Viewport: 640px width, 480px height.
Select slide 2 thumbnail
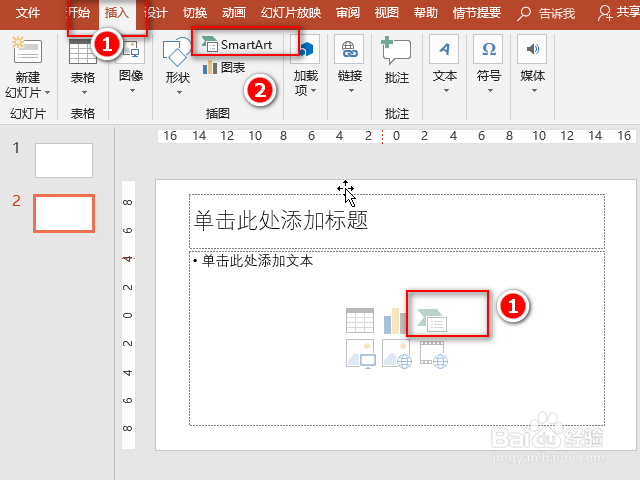pos(64,213)
